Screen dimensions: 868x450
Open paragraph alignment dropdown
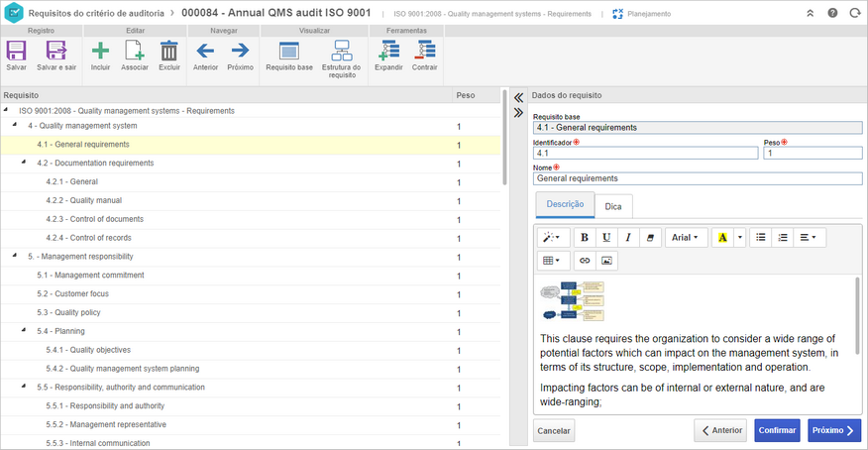809,238
